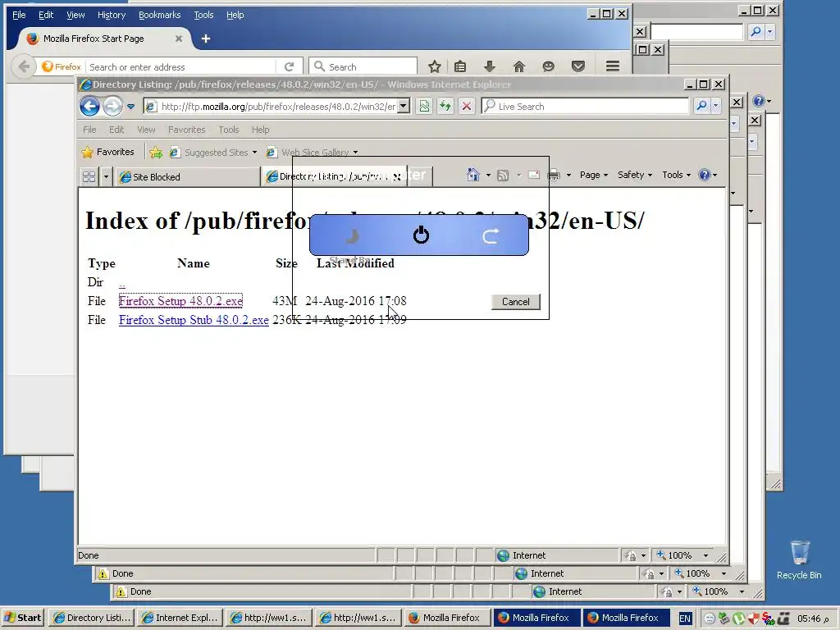This screenshot has width=840, height=630.
Task: Open the parent directory '..' link
Action: tap(122, 283)
